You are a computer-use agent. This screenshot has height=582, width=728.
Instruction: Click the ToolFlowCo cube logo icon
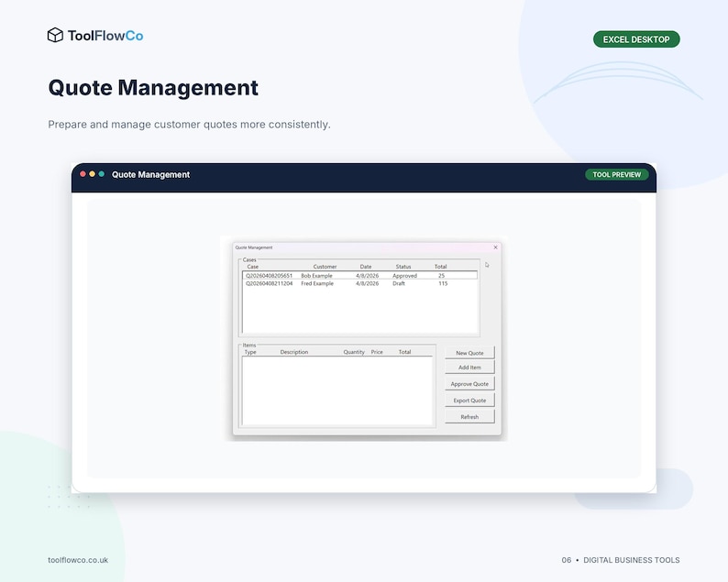point(55,35)
